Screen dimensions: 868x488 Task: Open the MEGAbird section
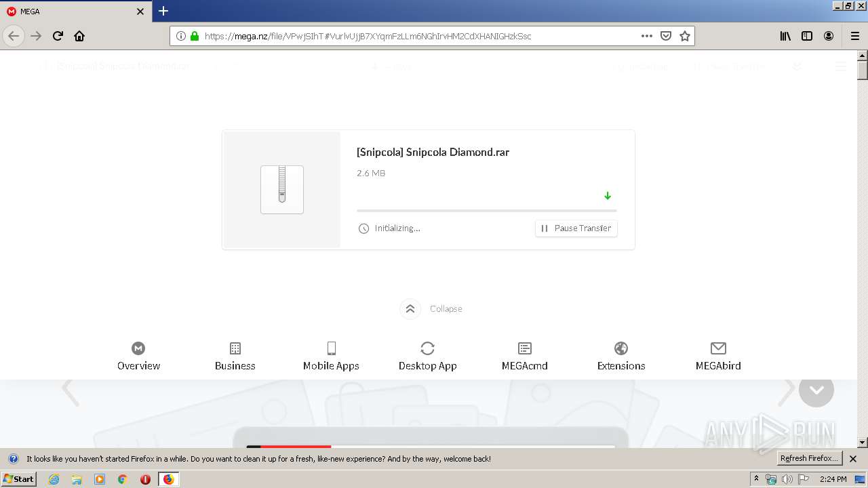tap(718, 357)
